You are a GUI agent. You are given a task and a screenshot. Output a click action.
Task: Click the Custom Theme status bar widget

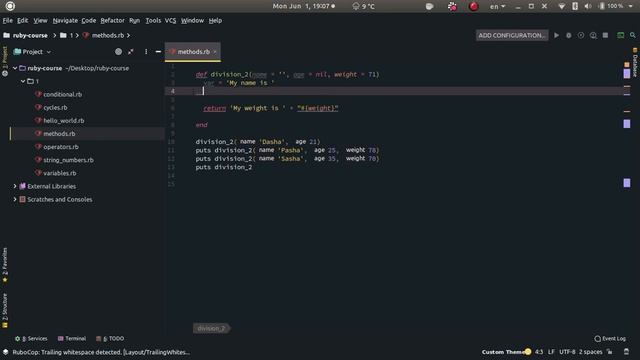[x=506, y=352]
